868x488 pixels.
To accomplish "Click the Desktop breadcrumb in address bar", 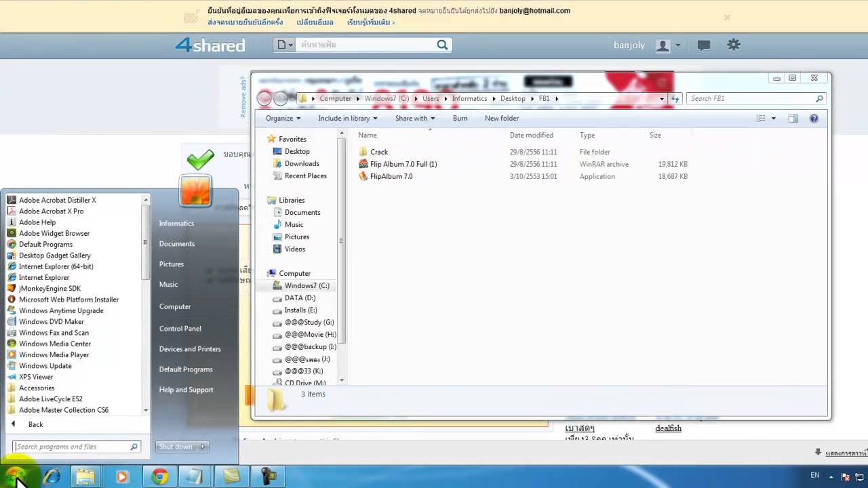I will (x=513, y=98).
